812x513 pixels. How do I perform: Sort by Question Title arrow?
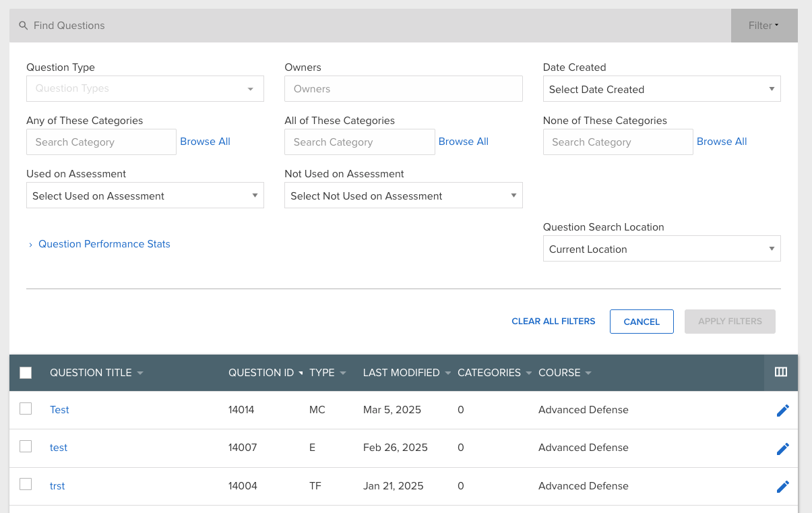[140, 373]
